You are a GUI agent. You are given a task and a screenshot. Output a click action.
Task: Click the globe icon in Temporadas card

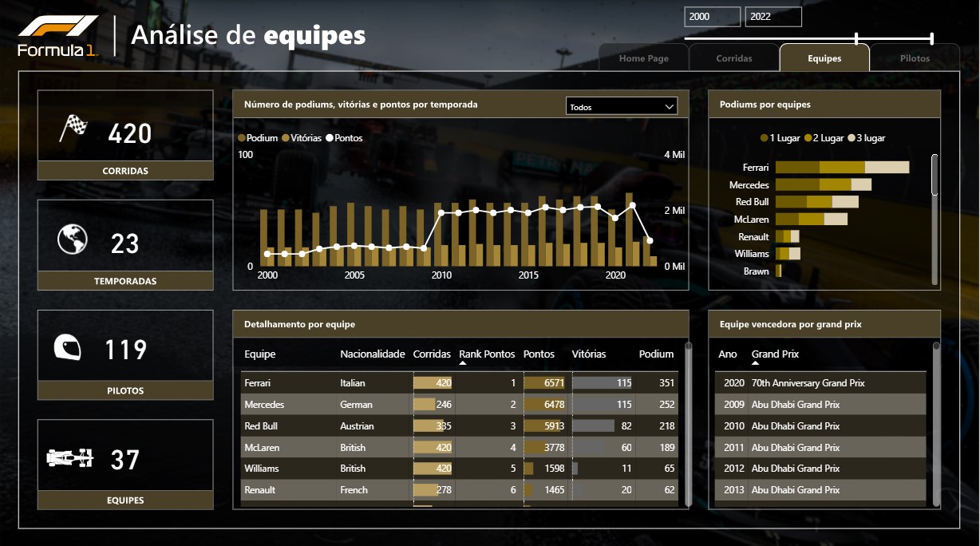(72, 239)
